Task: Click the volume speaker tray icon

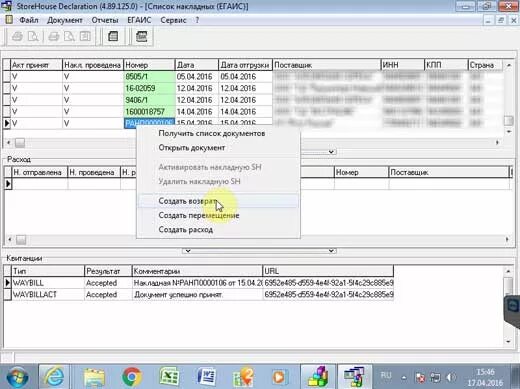Action: tap(451, 378)
